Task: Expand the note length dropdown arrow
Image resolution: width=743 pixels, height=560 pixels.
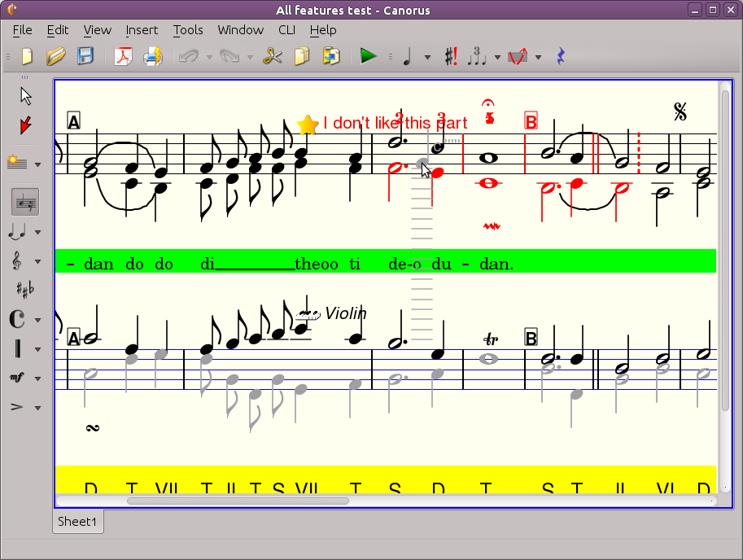Action: tap(427, 57)
